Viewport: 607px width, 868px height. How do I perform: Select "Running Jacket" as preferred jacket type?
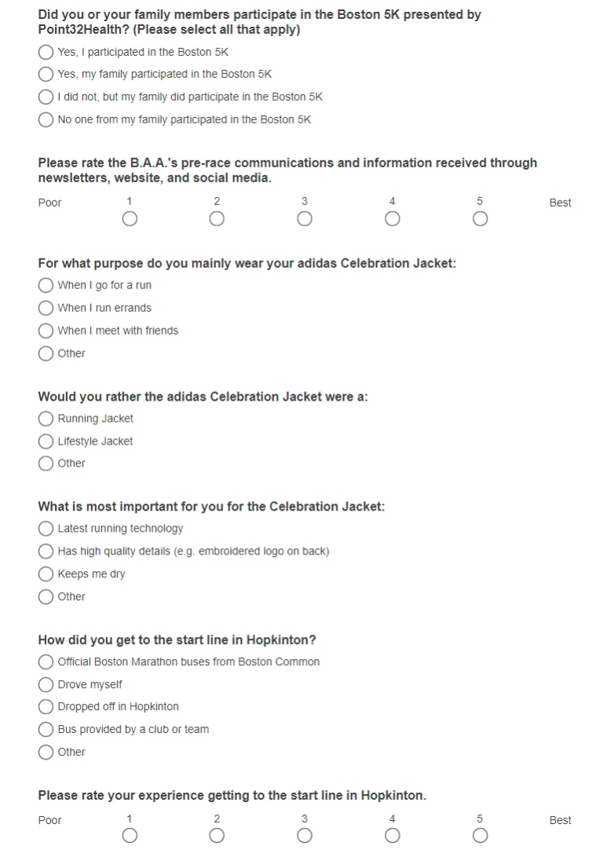pos(46,419)
